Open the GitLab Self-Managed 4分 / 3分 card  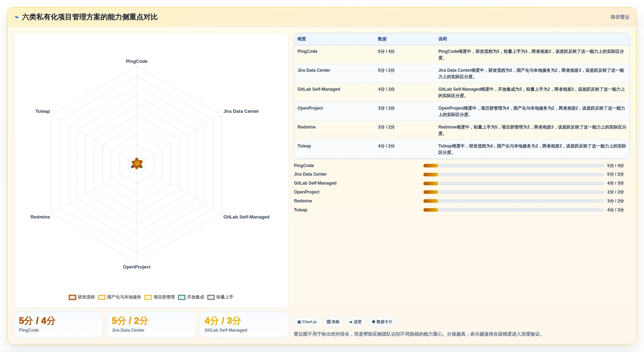coord(244,325)
